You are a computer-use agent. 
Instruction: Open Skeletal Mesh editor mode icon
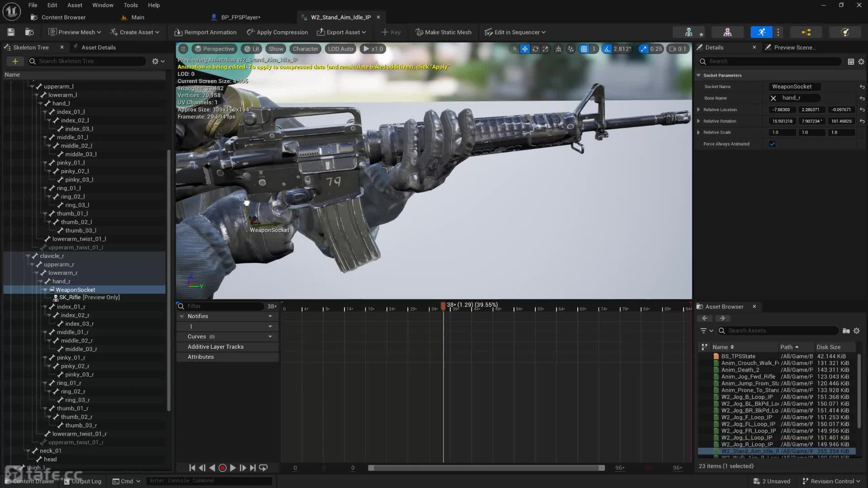click(x=727, y=32)
